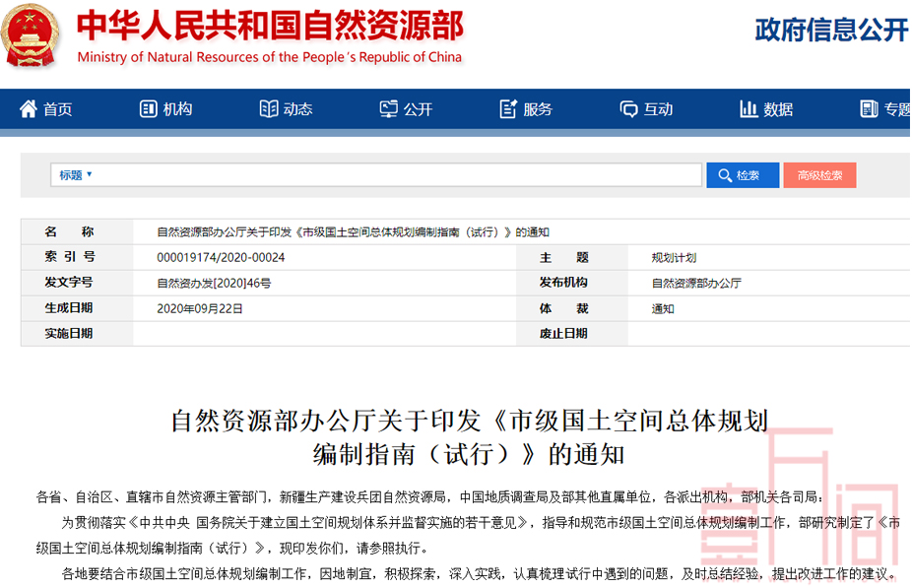Click the salutation line starting 各省、自治区
Viewport: 912px width, 588px height.
coord(429,497)
